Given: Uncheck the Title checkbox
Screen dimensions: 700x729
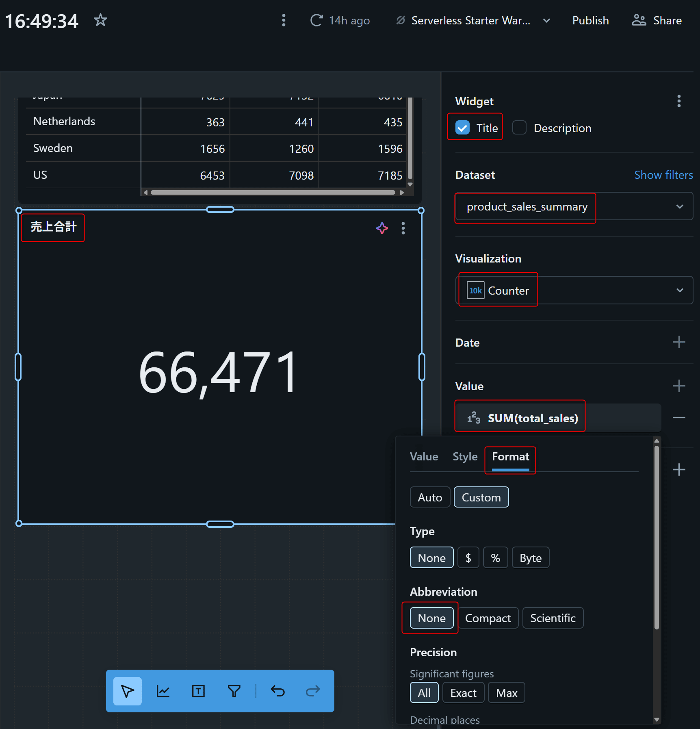Looking at the screenshot, I should 463,128.
